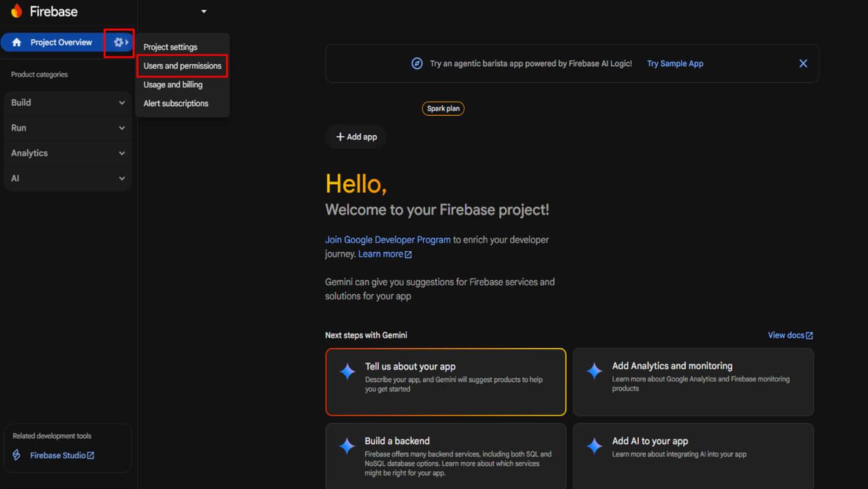Click the Firebase Studio icon
Screen dimensions: 868x489
[17, 455]
